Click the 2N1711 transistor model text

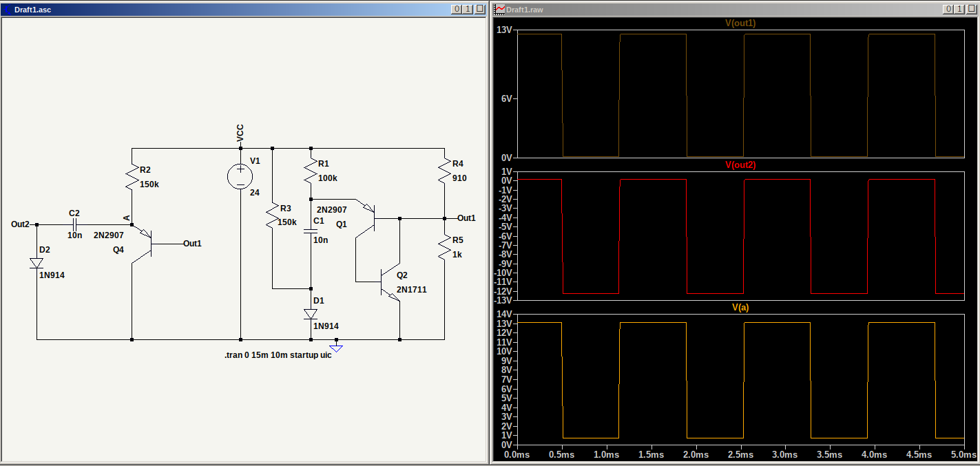point(411,290)
